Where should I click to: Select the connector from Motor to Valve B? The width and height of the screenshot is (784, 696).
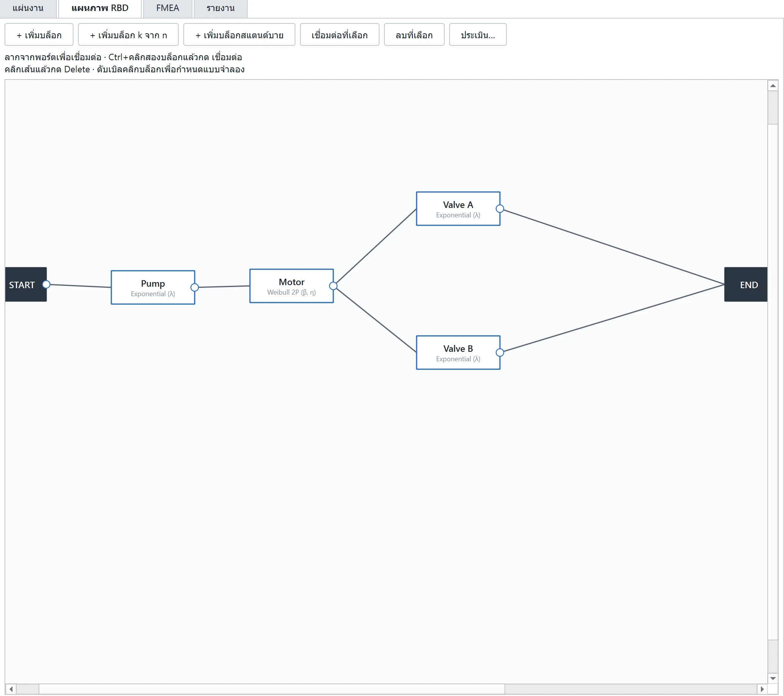tap(376, 320)
